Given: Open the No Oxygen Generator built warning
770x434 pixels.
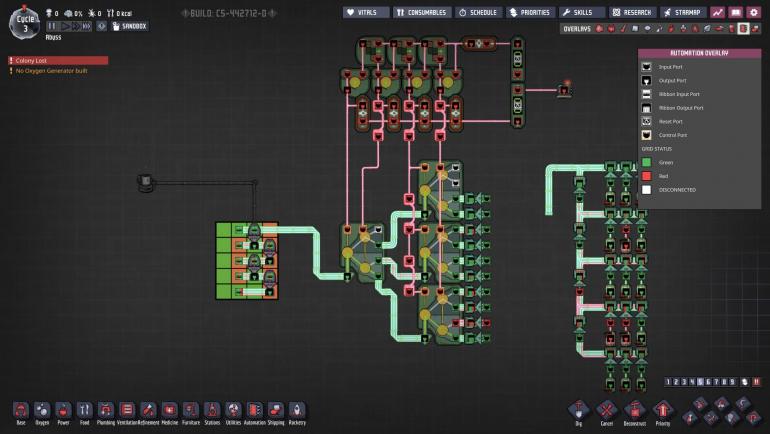Looking at the screenshot, I should point(48,71).
